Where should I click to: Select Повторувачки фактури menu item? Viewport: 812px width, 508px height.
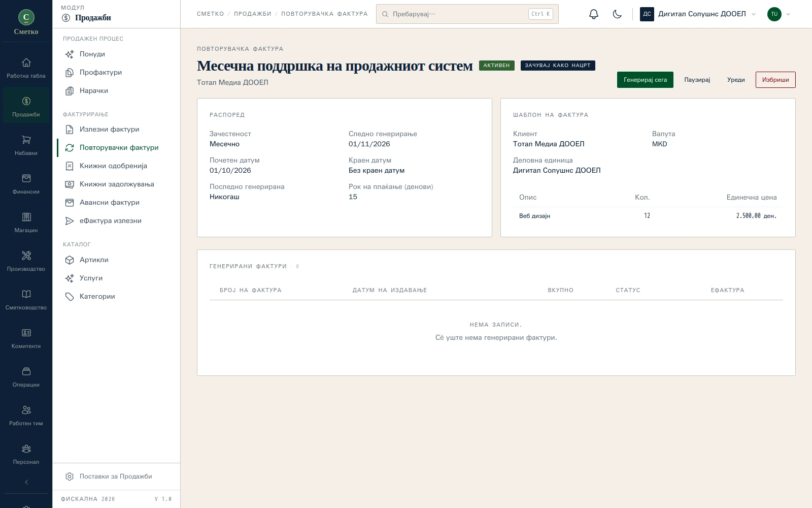pyautogui.click(x=116, y=147)
